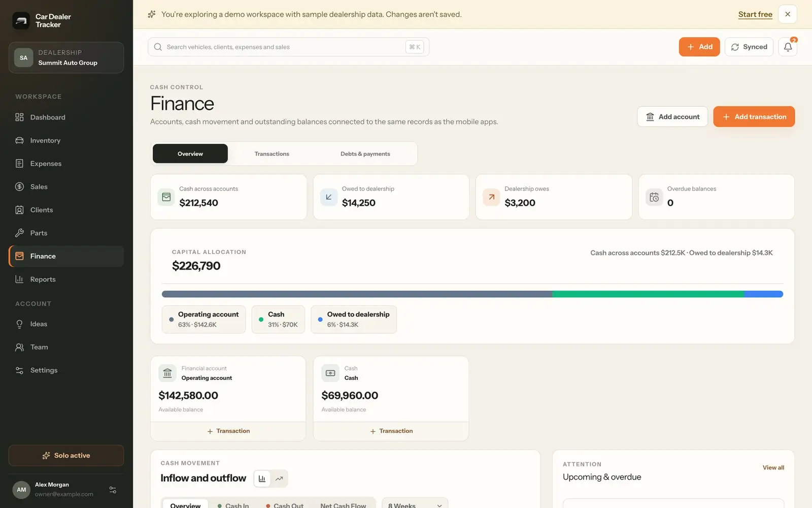
Task: Toggle the Cash legend chip
Action: (278, 320)
